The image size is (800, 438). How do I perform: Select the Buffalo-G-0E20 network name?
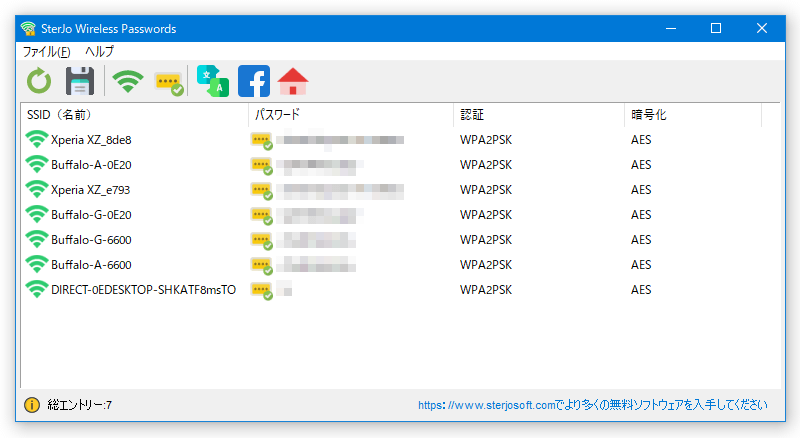(x=91, y=214)
